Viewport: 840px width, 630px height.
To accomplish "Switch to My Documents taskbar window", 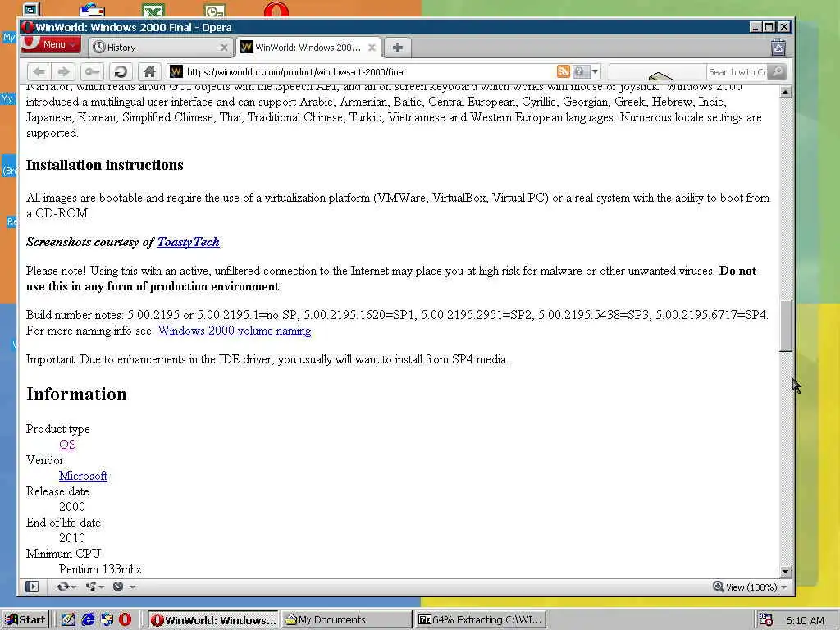I will tap(347, 620).
